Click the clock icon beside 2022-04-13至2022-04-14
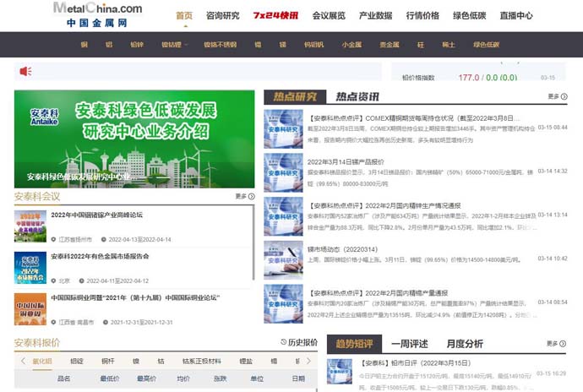The image size is (583, 392). [104, 240]
